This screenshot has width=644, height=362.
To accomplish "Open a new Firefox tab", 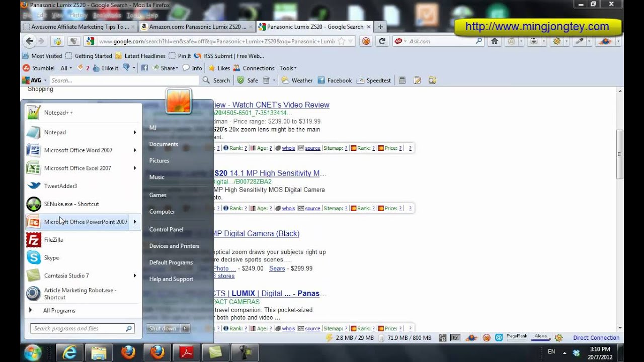I will point(380,27).
